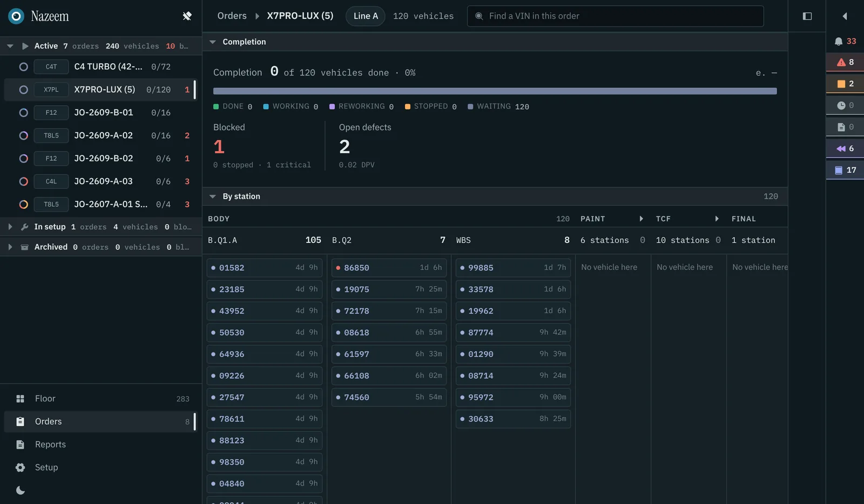Open notifications bell showing 33
Image resolution: width=864 pixels, height=504 pixels.
tap(845, 41)
